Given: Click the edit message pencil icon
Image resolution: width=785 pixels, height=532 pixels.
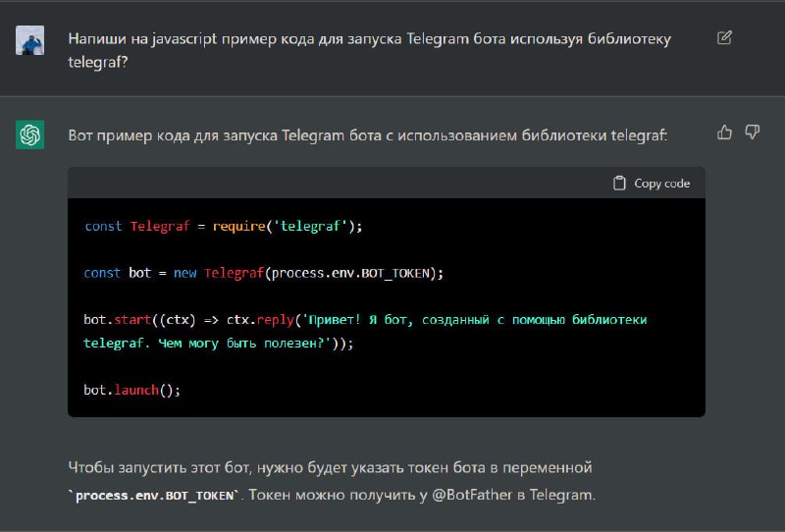Looking at the screenshot, I should 724,38.
